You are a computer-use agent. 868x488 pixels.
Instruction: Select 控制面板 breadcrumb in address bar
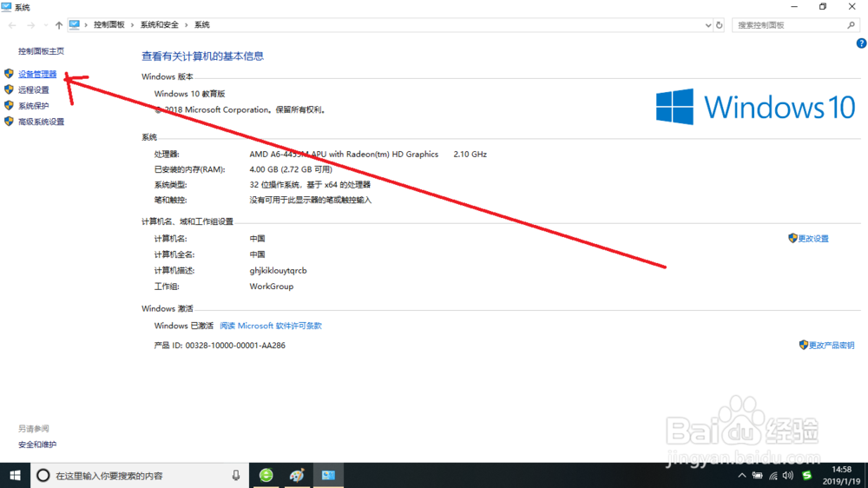point(109,25)
